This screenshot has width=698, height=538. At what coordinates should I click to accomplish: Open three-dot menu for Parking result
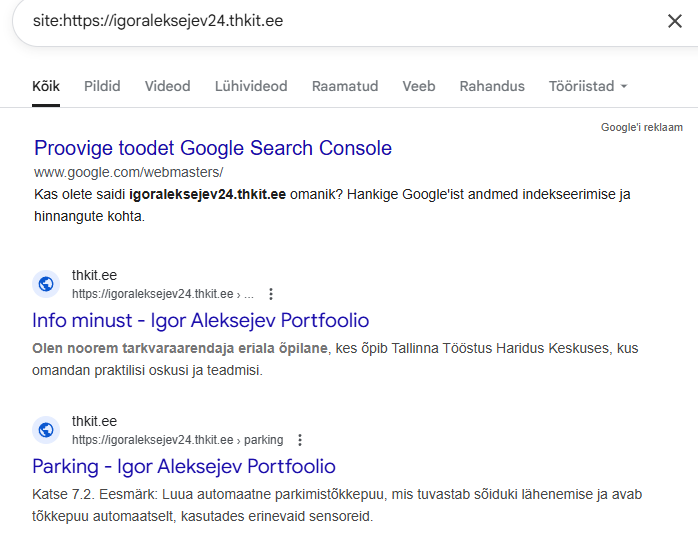point(299,440)
